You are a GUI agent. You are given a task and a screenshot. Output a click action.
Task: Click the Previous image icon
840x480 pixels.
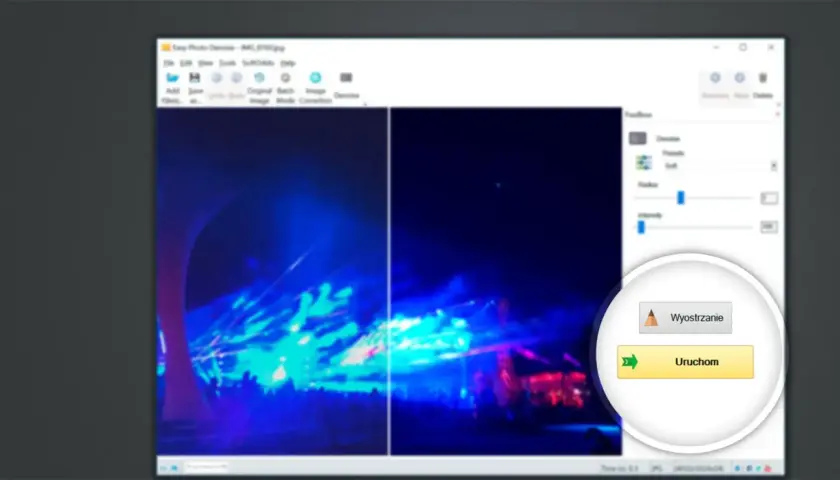[x=715, y=78]
